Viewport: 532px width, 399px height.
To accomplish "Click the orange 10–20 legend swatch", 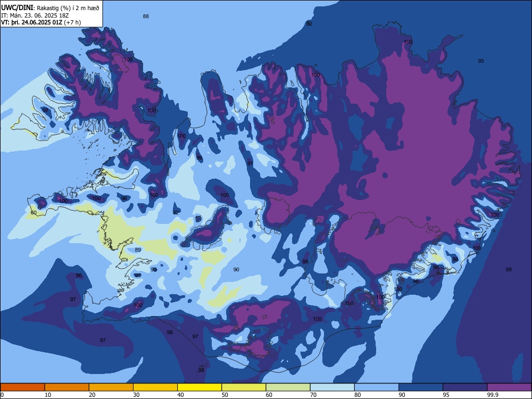I will click(x=67, y=387).
